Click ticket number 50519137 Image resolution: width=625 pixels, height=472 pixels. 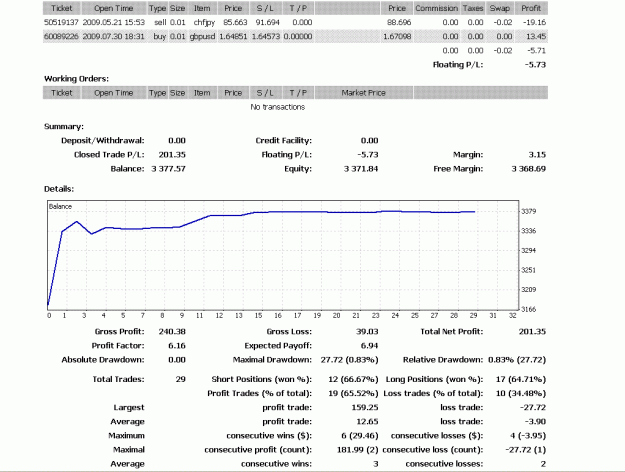click(x=61, y=22)
